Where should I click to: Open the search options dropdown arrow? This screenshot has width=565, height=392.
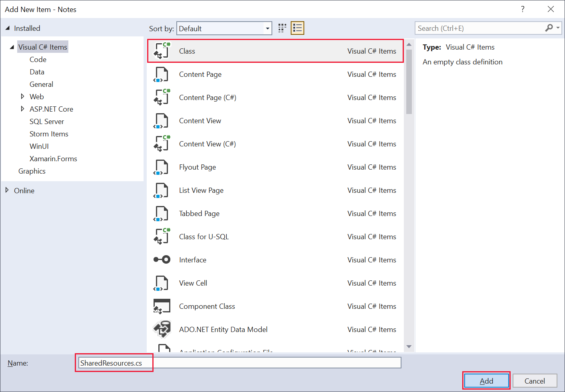pyautogui.click(x=557, y=28)
